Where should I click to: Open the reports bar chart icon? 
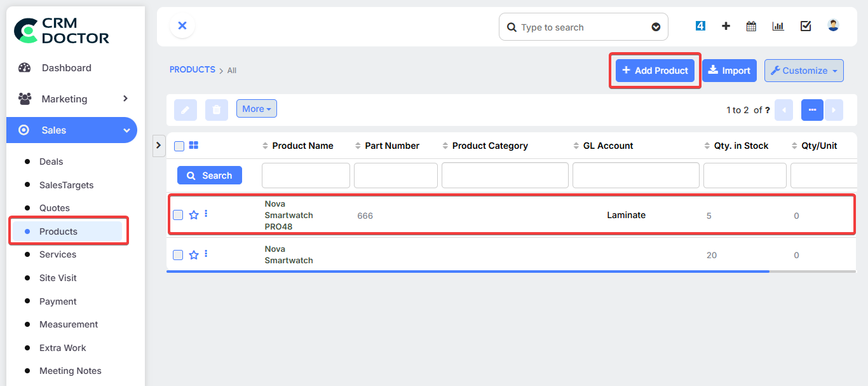click(778, 26)
